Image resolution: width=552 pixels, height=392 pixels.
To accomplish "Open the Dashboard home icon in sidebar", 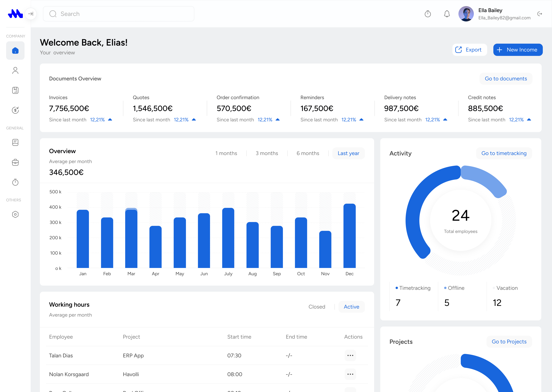I will pyautogui.click(x=15, y=51).
